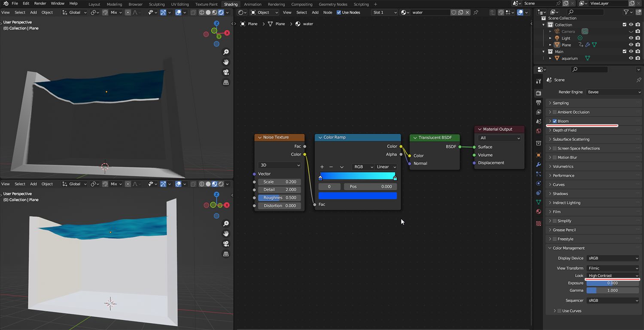Click the zoom magnifier icon in top viewport
This screenshot has height=330, width=644.
(226, 52)
